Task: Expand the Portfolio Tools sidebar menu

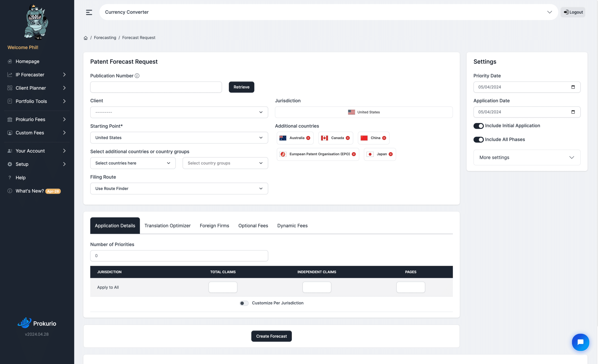Action: click(37, 101)
